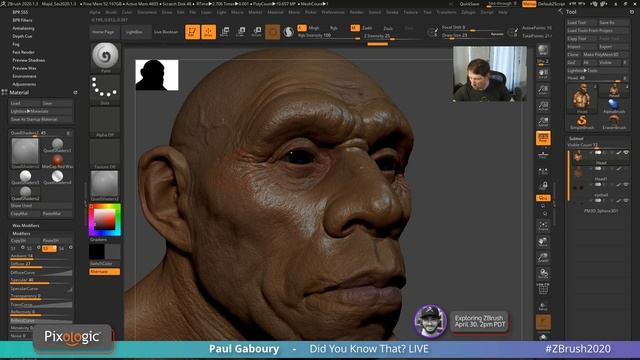Open the Alpha Off selector
The height and width of the screenshot is (360, 640).
point(105,122)
